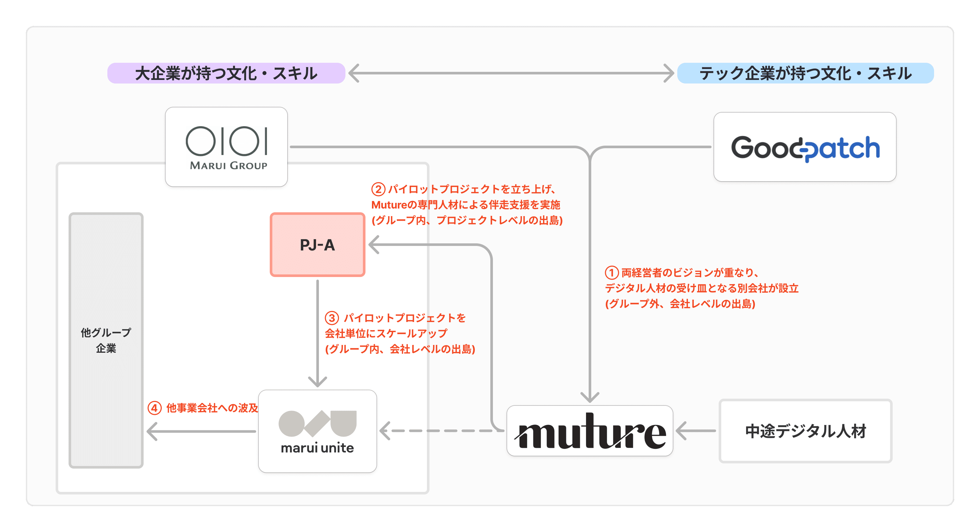Click the Goodpatch logo box
This screenshot has width=980, height=532.
pyautogui.click(x=805, y=147)
